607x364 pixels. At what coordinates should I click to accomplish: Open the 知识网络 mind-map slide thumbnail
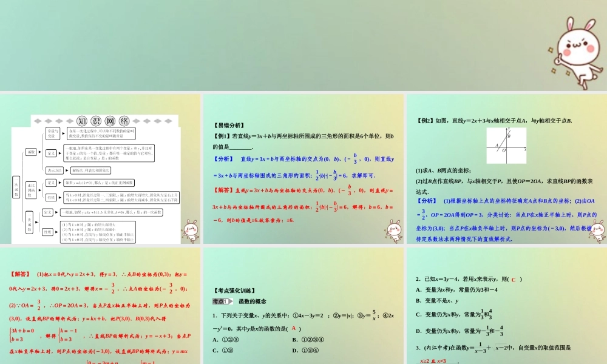100,169
